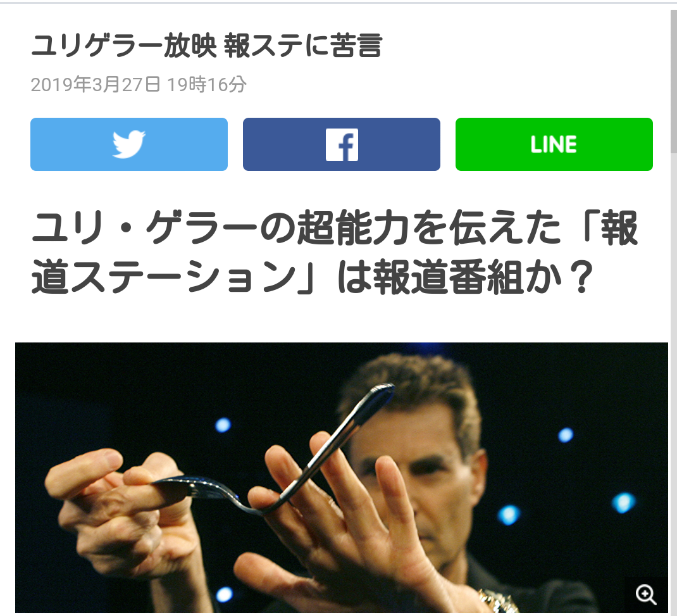Viewport: 677px width, 616px height.
Task: Click a blue stage light in the photo
Action: point(223,425)
